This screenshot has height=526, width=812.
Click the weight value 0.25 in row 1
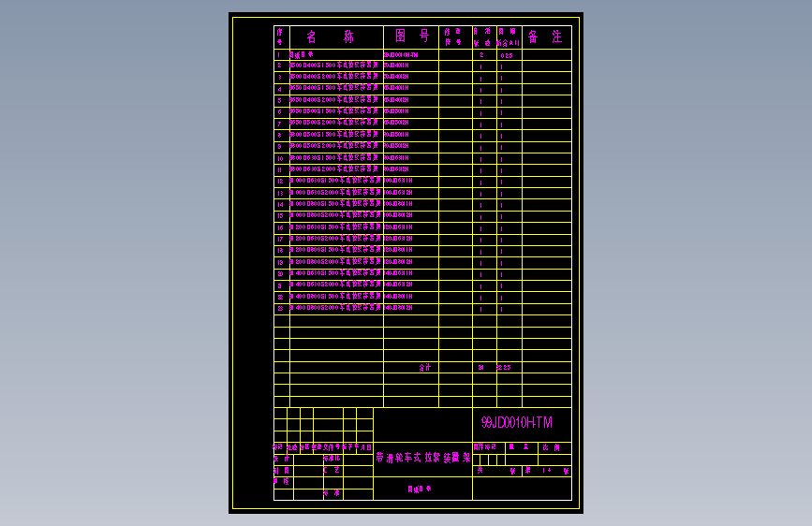507,55
